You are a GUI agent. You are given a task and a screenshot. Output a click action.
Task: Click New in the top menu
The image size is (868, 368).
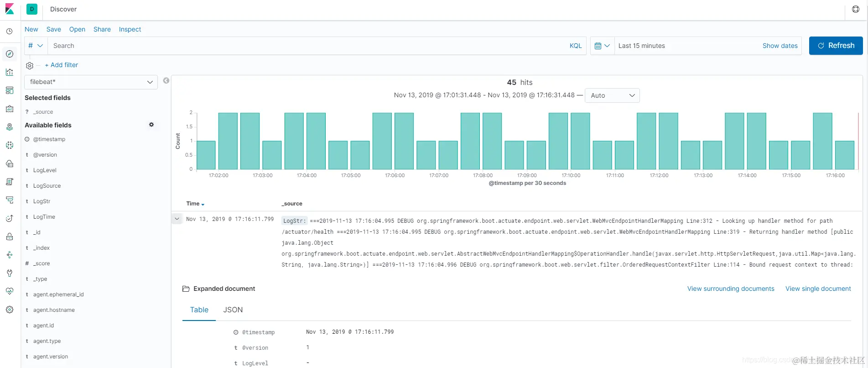tap(31, 29)
